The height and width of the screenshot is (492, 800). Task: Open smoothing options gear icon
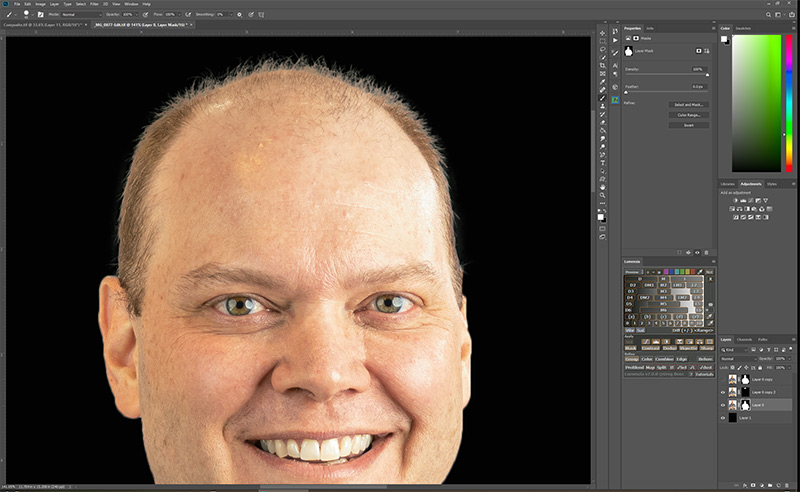239,15
